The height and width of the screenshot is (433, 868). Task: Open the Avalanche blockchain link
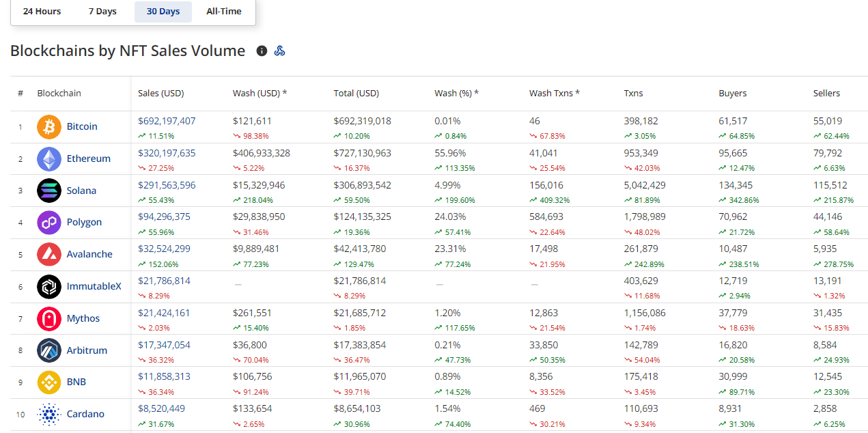pos(89,254)
